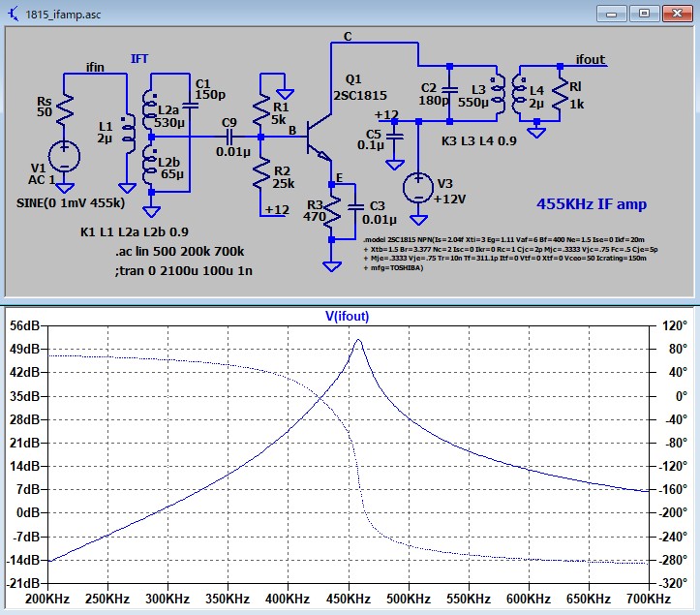Select resistor R2 25k symbol
700x615 pixels.
click(x=261, y=173)
